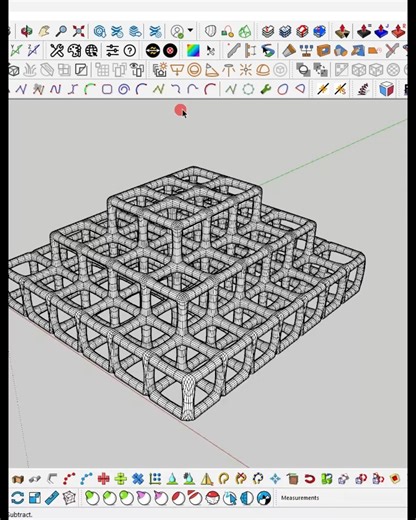Open the sliders settings icon

pyautogui.click(x=112, y=51)
